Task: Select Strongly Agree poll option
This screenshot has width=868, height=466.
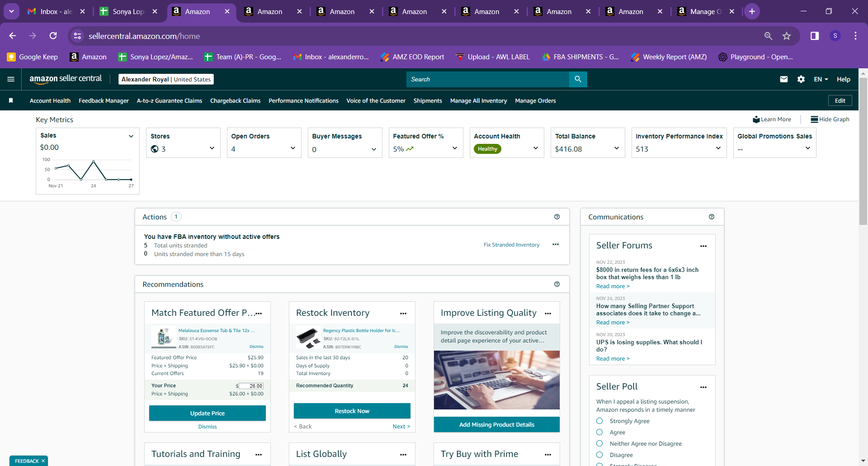Action: click(599, 421)
